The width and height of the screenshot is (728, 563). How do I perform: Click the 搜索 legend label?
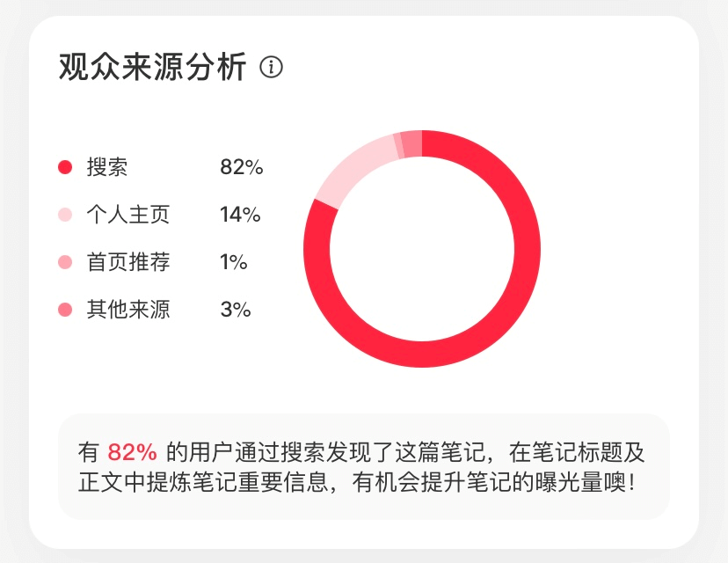point(106,167)
